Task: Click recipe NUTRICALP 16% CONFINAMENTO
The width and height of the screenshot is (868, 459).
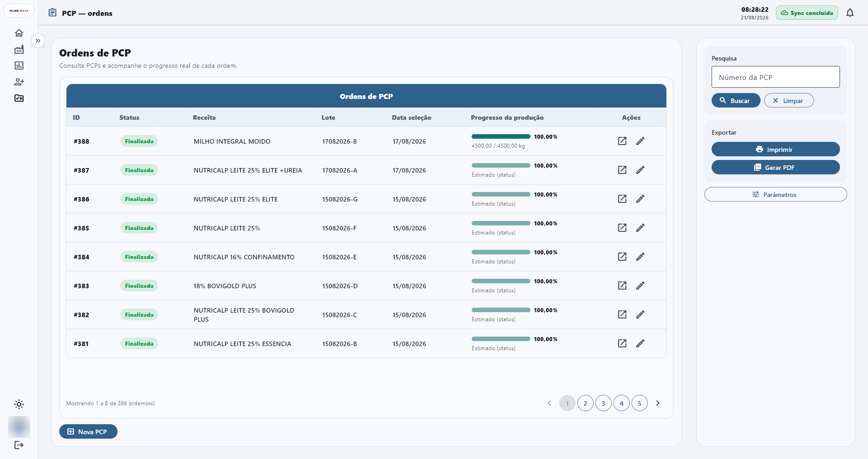Action: (x=244, y=257)
